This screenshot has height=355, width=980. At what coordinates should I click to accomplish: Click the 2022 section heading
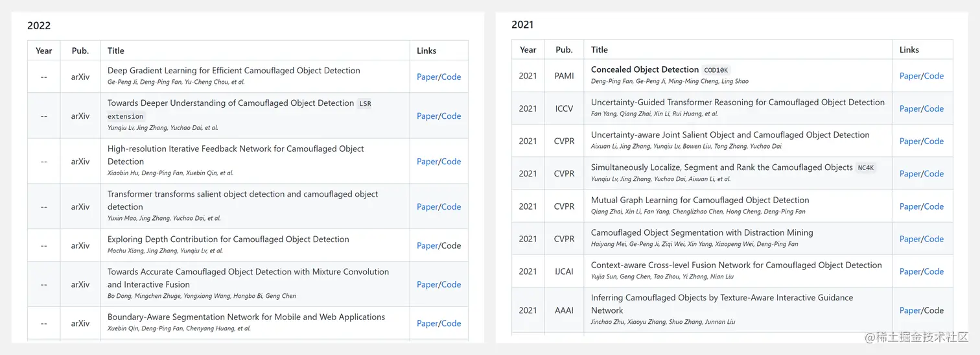coord(39,26)
